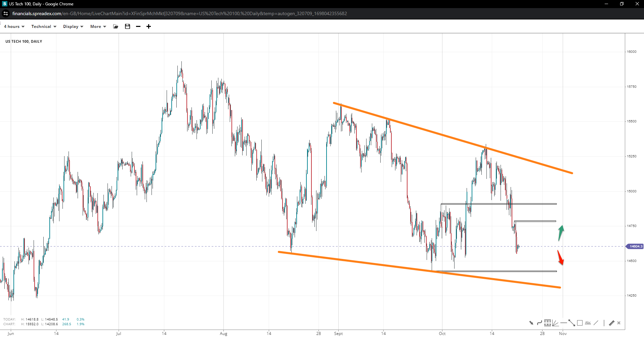Open the More menu
644x338 pixels.
tap(98, 27)
